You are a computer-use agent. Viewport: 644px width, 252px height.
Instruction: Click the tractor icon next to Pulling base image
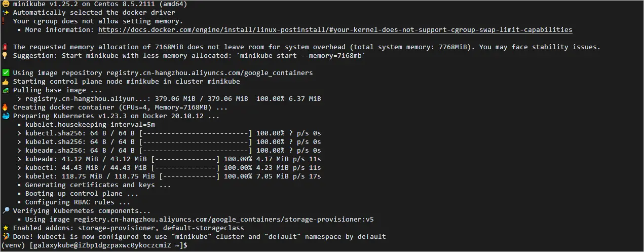[x=5, y=90]
